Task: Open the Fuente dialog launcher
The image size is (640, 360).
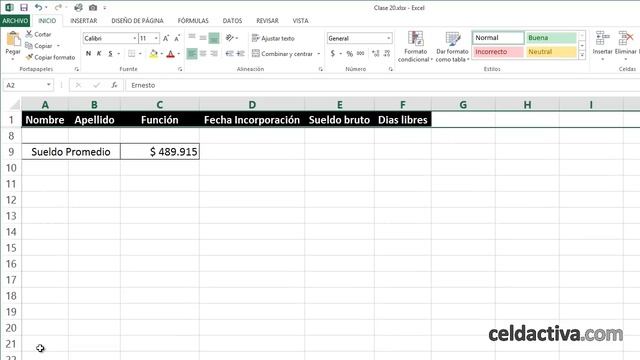Action: tap(180, 69)
